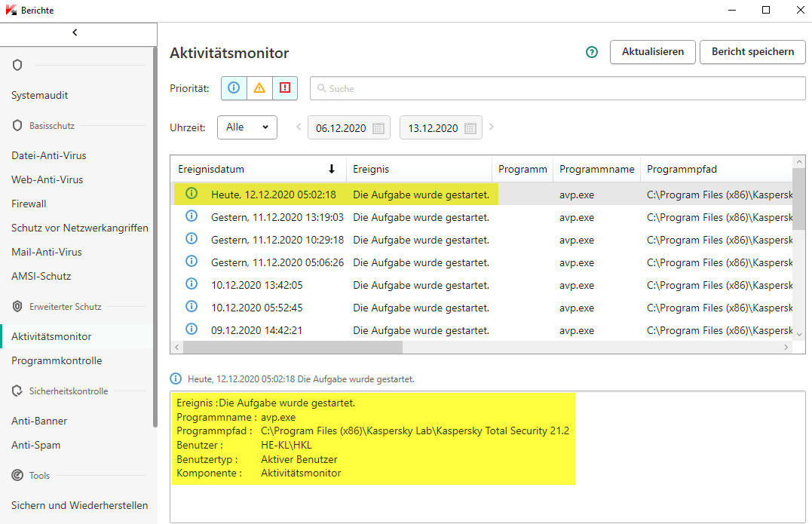Open calendar picker for end date 13.12.2020

(x=470, y=128)
